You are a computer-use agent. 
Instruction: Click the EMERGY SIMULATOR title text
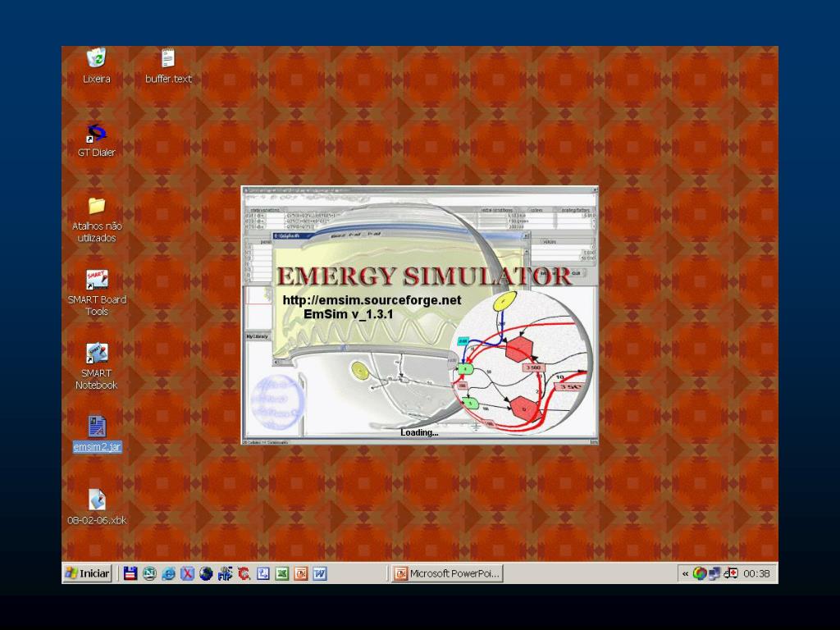coord(424,276)
